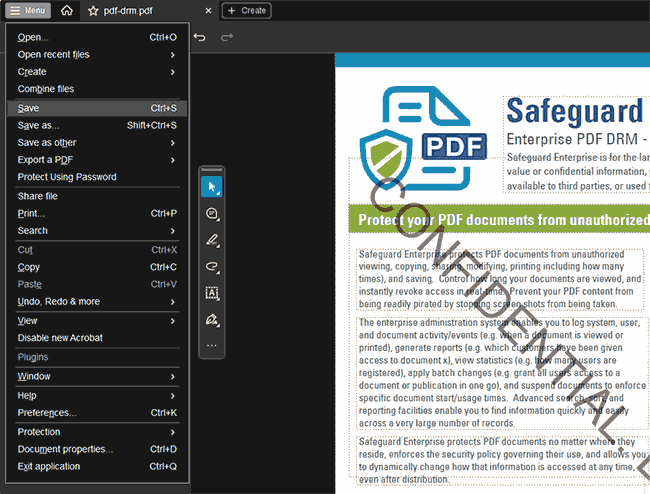Click the green 'Protect your PDF documents' banner
Viewport: 650px width, 494px height.
[499, 219]
